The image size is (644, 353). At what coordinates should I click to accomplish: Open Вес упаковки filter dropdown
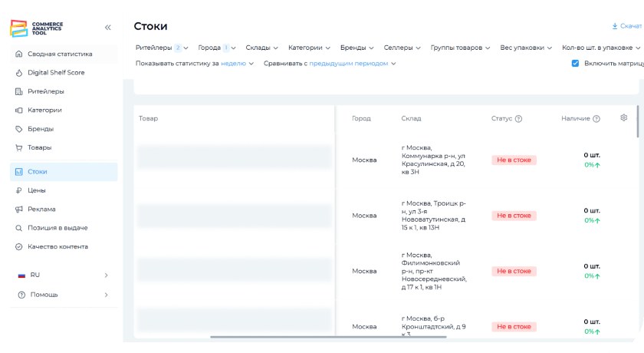[526, 48]
